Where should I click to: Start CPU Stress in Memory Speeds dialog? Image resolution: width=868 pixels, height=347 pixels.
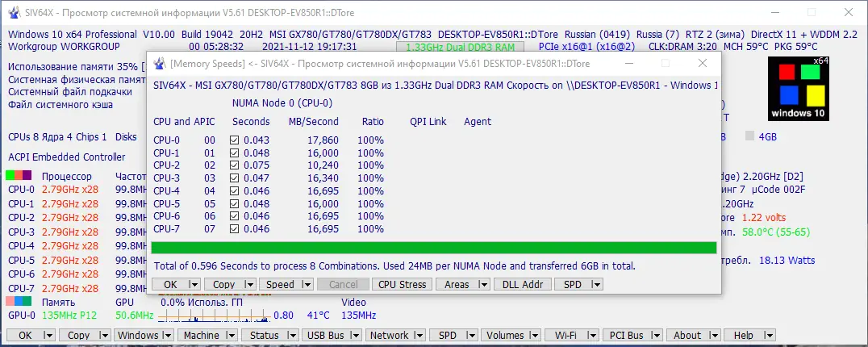point(402,285)
